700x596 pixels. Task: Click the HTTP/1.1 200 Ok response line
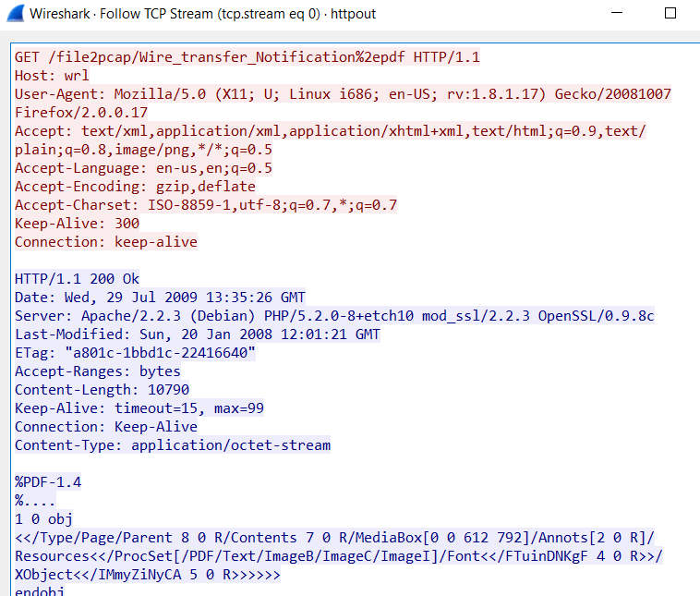(x=78, y=279)
